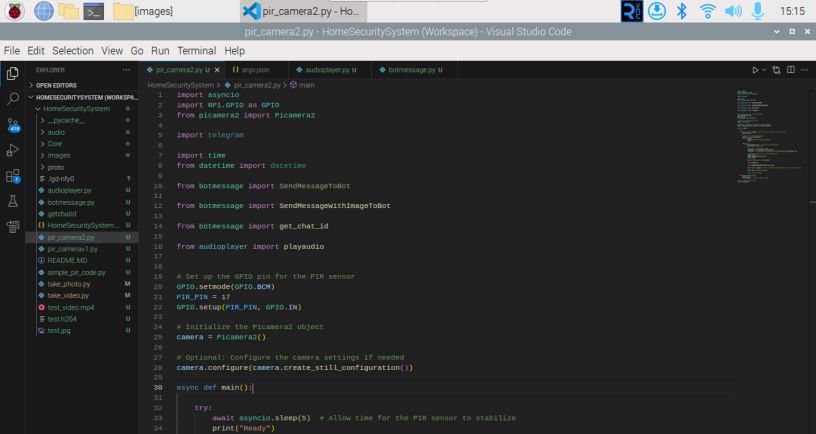
Task: Click the code minimap overview
Action: coord(768,135)
